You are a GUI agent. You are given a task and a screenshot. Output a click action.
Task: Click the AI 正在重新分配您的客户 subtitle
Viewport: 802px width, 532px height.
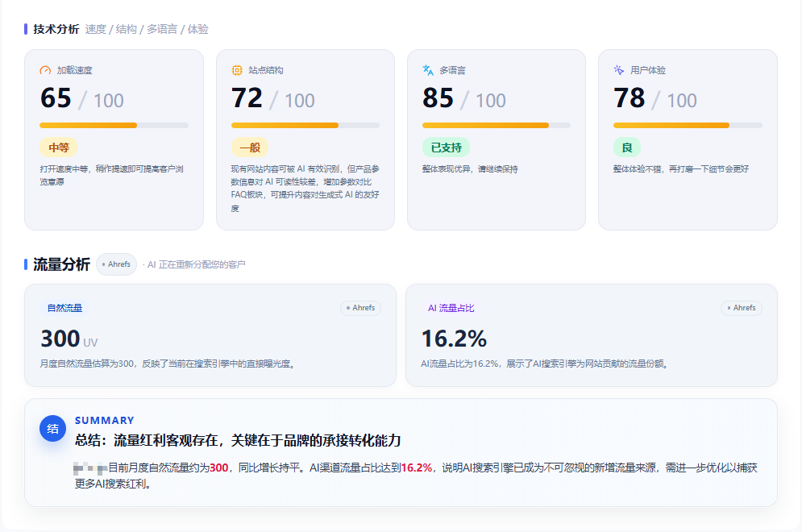point(197,264)
